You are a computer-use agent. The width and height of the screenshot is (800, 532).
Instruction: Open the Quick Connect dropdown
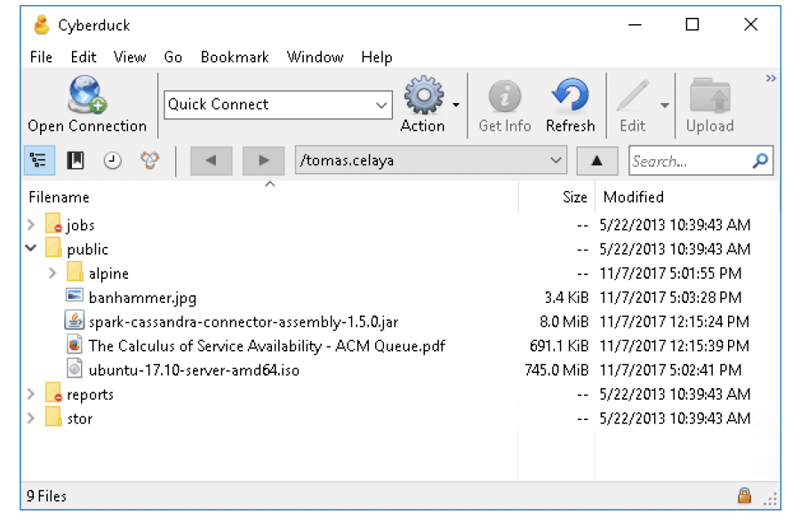(x=381, y=105)
